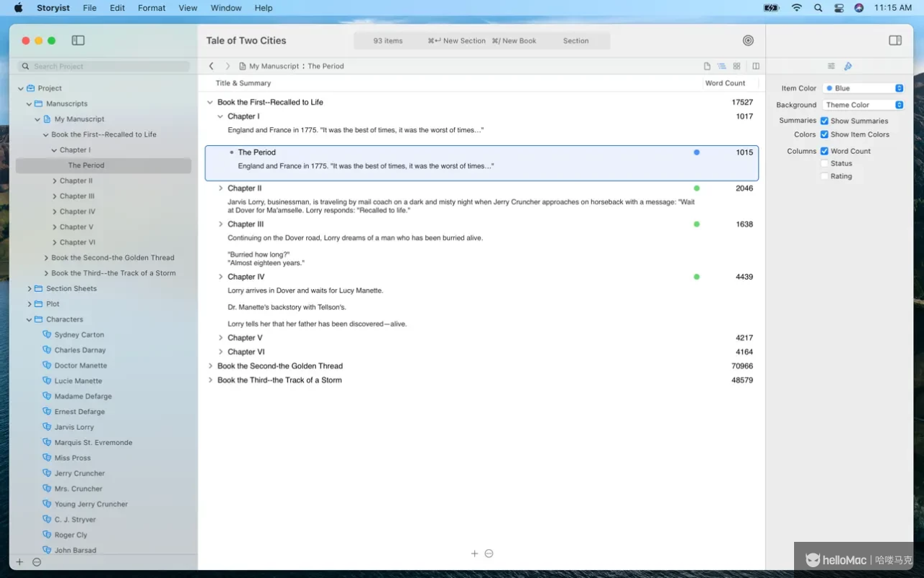Image resolution: width=924 pixels, height=578 pixels.
Task: Toggle the right inspector panel icon
Action: [895, 40]
